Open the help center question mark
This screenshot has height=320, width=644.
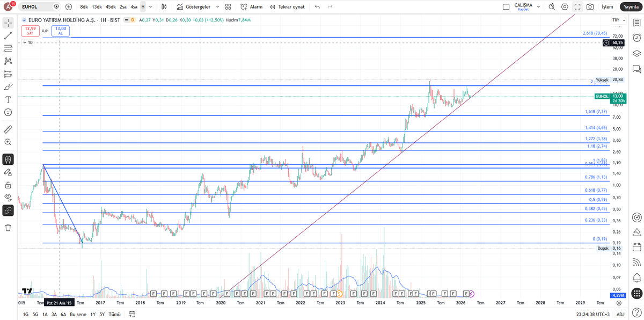[636, 313]
